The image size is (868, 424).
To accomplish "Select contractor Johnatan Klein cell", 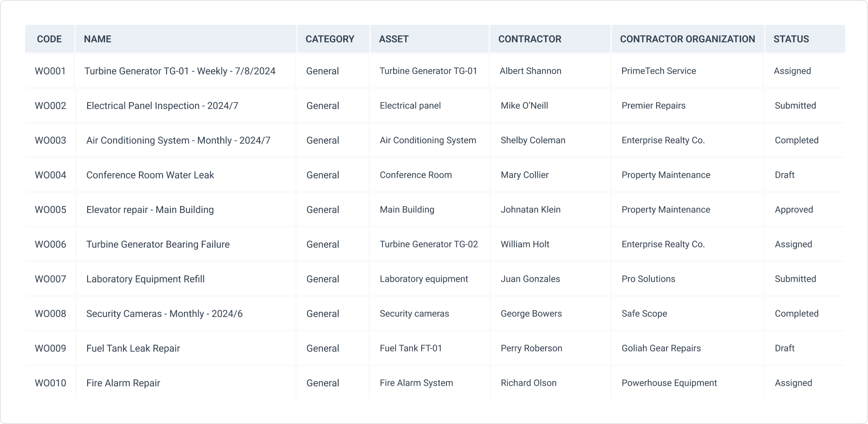I will coord(531,210).
